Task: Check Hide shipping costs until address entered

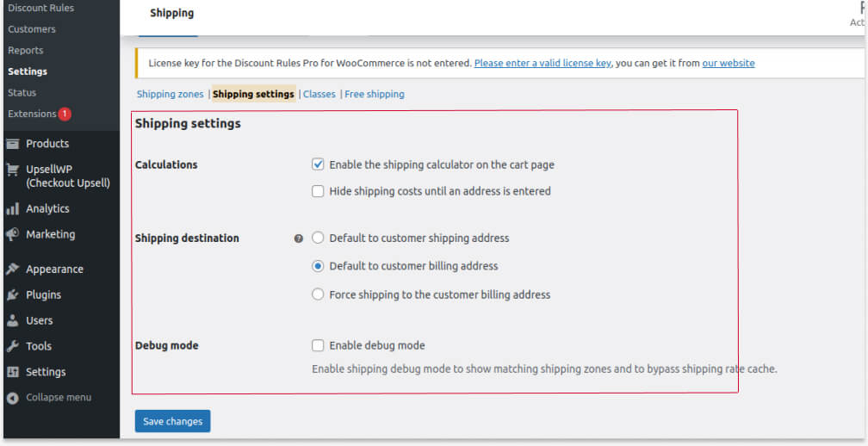Action: (x=318, y=191)
